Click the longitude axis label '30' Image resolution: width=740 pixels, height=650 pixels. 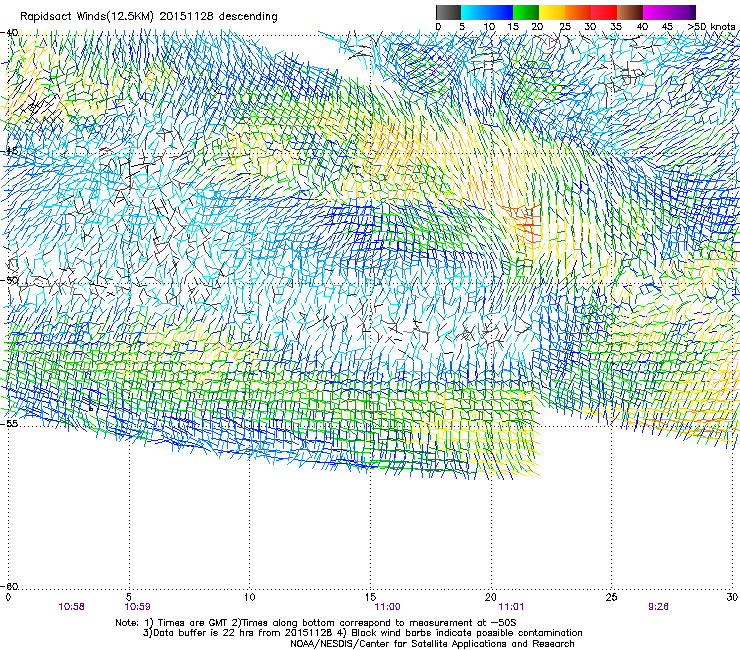click(732, 597)
